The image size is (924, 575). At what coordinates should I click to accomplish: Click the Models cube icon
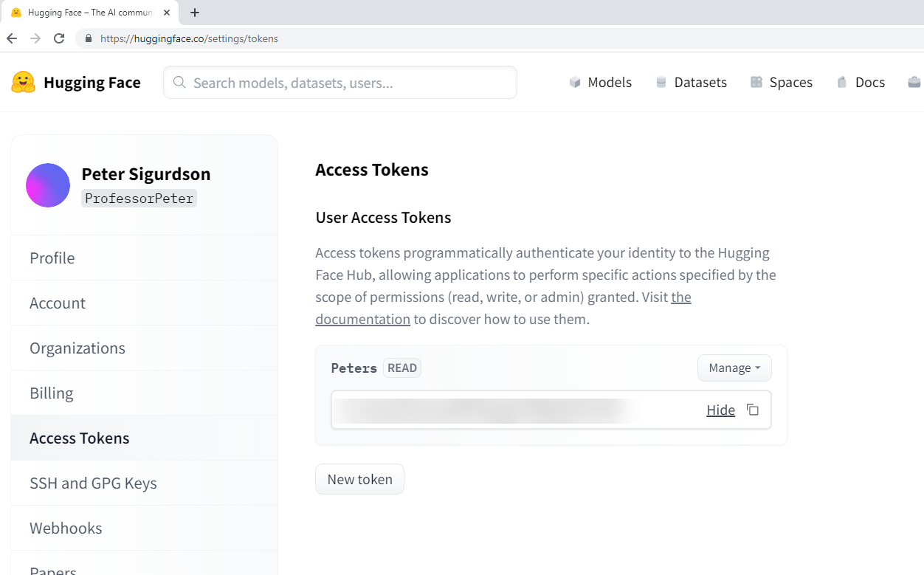pyautogui.click(x=576, y=83)
